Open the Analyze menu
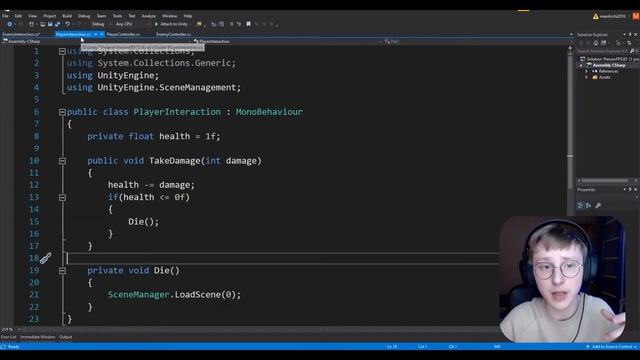 pyautogui.click(x=149, y=16)
